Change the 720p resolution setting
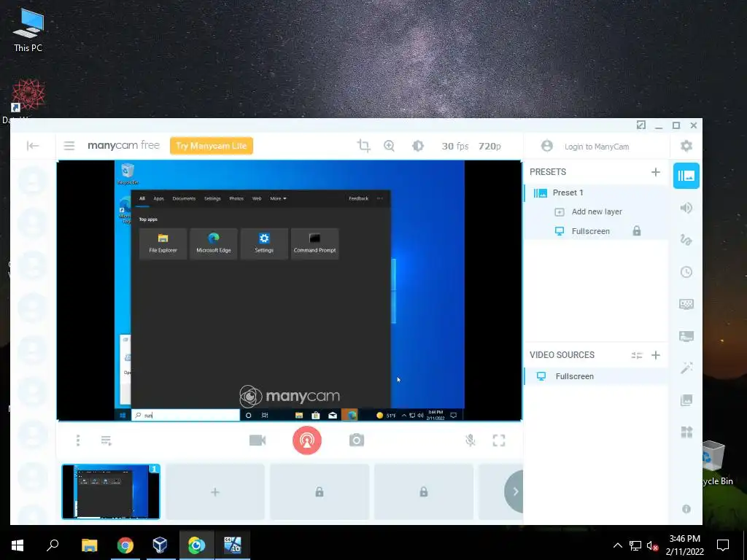Screen dimensions: 747x560 coord(489,146)
